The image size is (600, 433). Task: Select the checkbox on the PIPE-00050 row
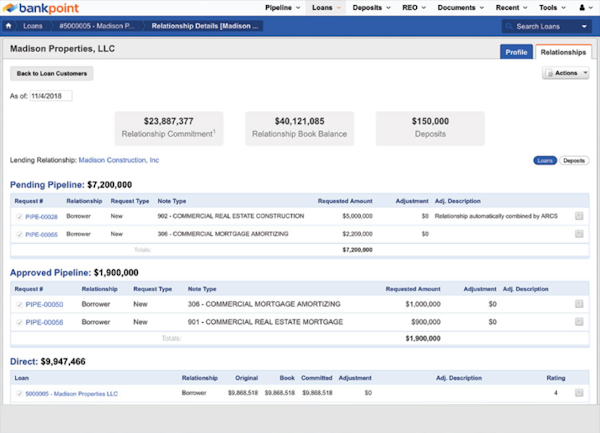[x=580, y=303]
